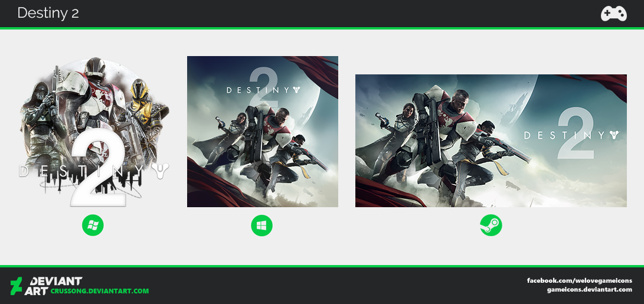
Task: Select the Windows 10 logo green icon
Action: click(x=261, y=225)
